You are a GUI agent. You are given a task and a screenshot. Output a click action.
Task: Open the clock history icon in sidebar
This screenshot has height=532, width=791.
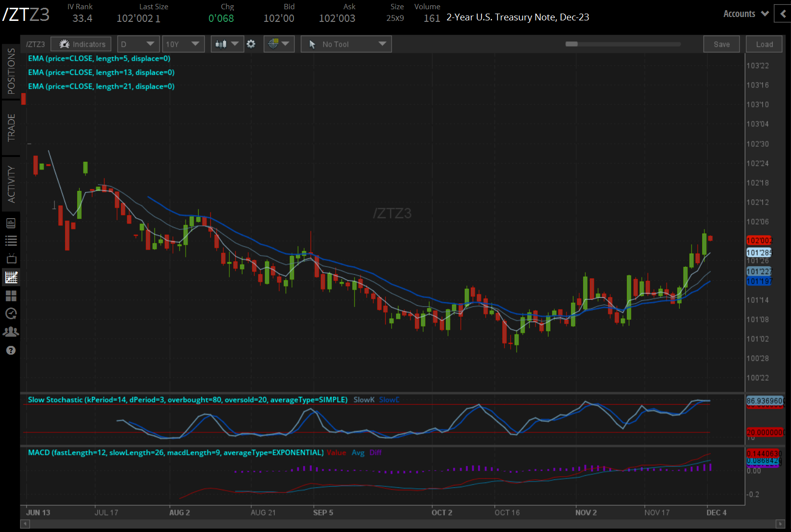[11, 313]
